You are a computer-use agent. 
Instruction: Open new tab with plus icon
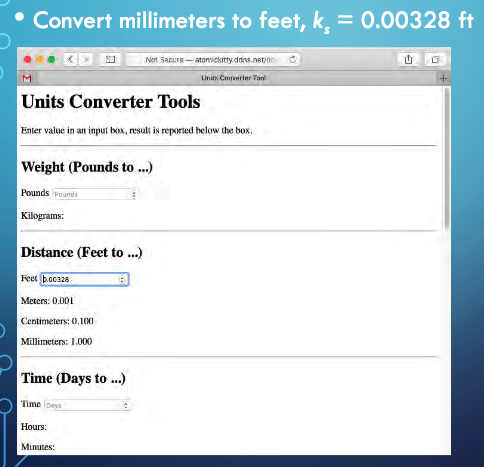tap(443, 78)
